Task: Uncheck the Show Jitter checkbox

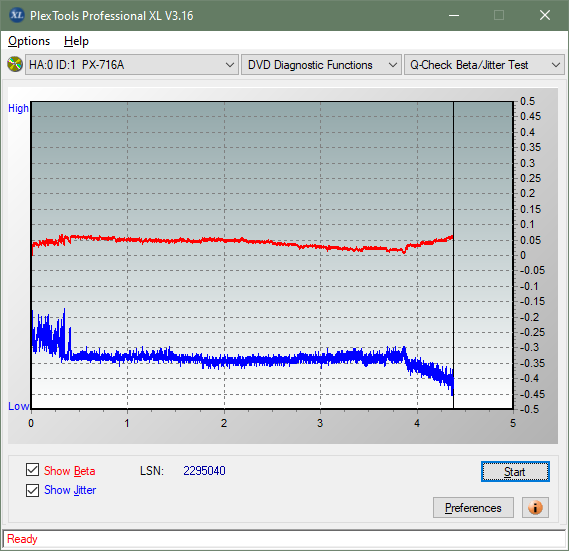Action: click(32, 490)
